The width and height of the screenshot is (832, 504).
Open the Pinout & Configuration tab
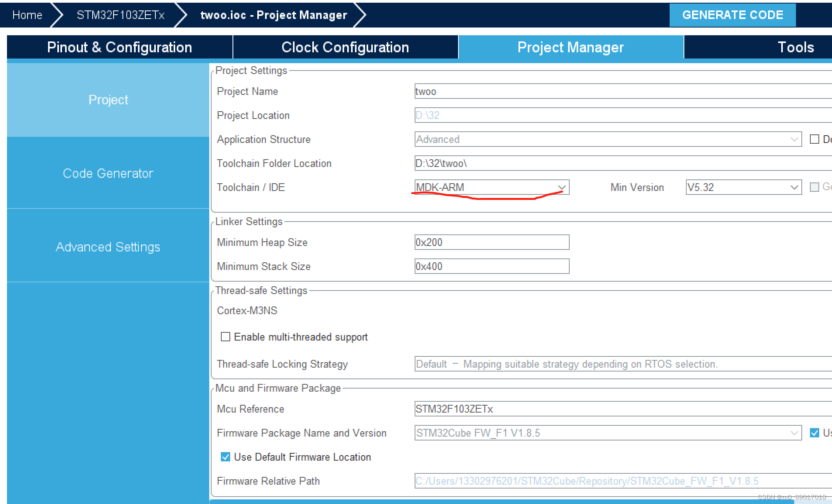119,47
